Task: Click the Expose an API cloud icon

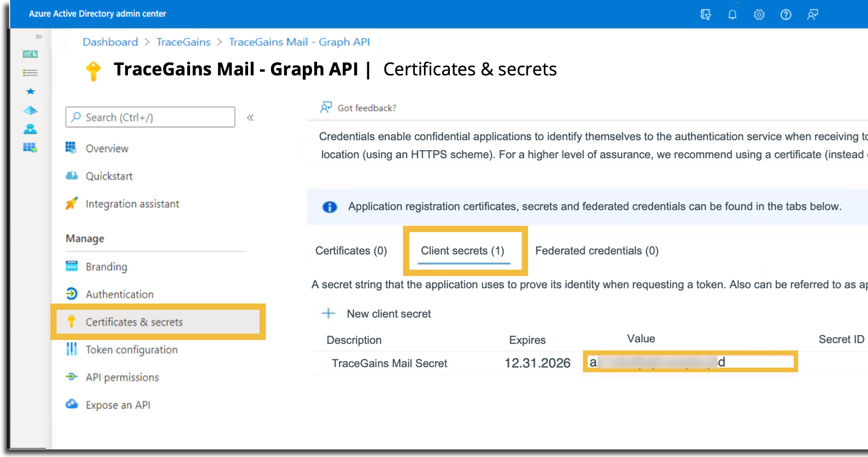Action: coord(72,404)
